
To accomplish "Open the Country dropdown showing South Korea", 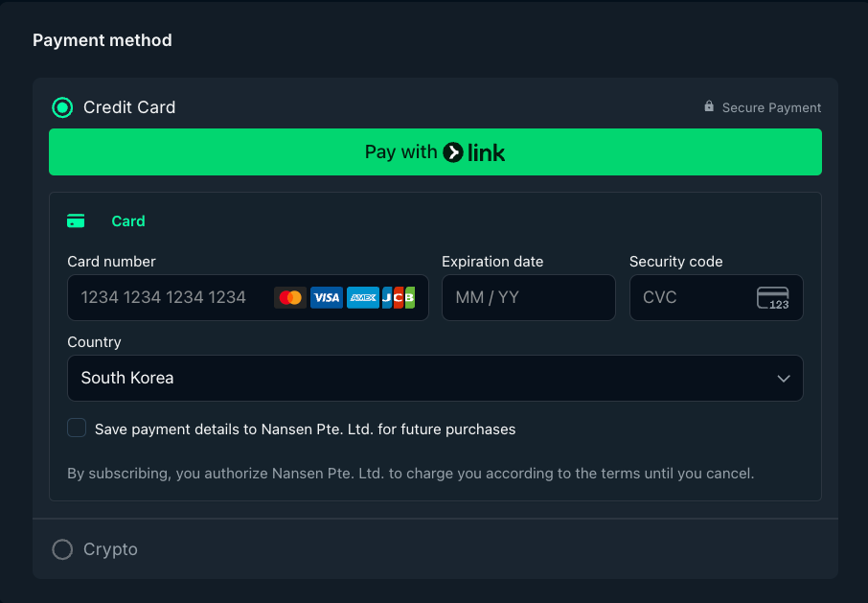I will (435, 378).
